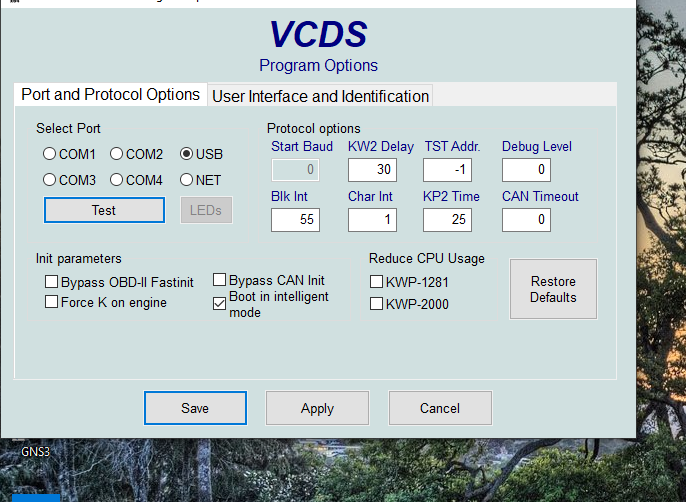Image resolution: width=686 pixels, height=502 pixels.
Task: Switch to Port and Protocol Options tab
Action: coord(110,95)
